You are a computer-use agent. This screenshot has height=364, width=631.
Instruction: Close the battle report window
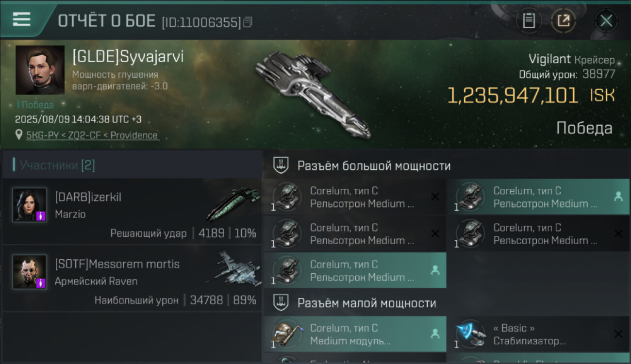pyautogui.click(x=606, y=21)
